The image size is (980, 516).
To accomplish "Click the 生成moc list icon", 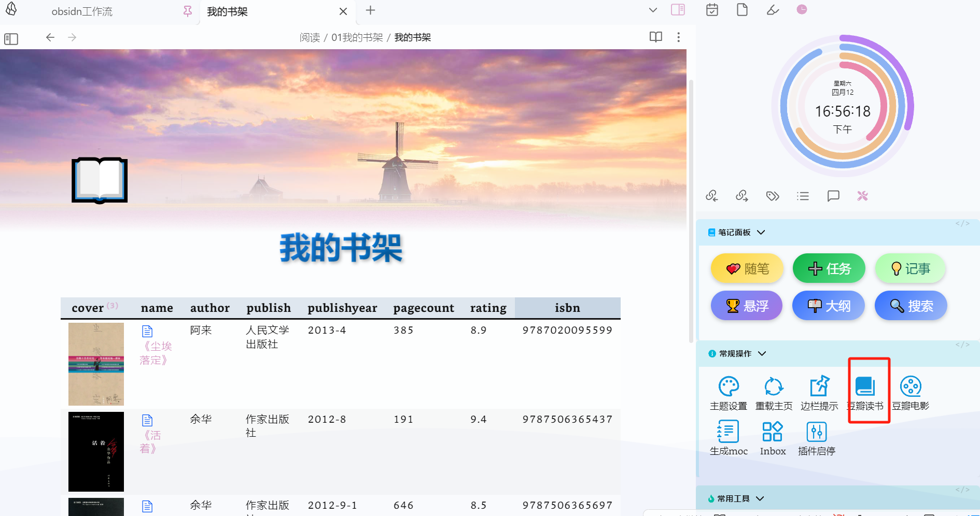I will pos(728,432).
